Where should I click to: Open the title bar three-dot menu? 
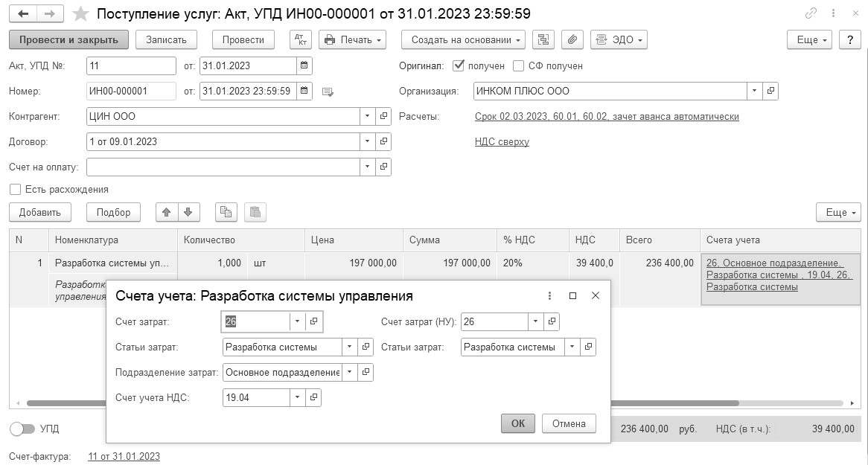coord(833,13)
